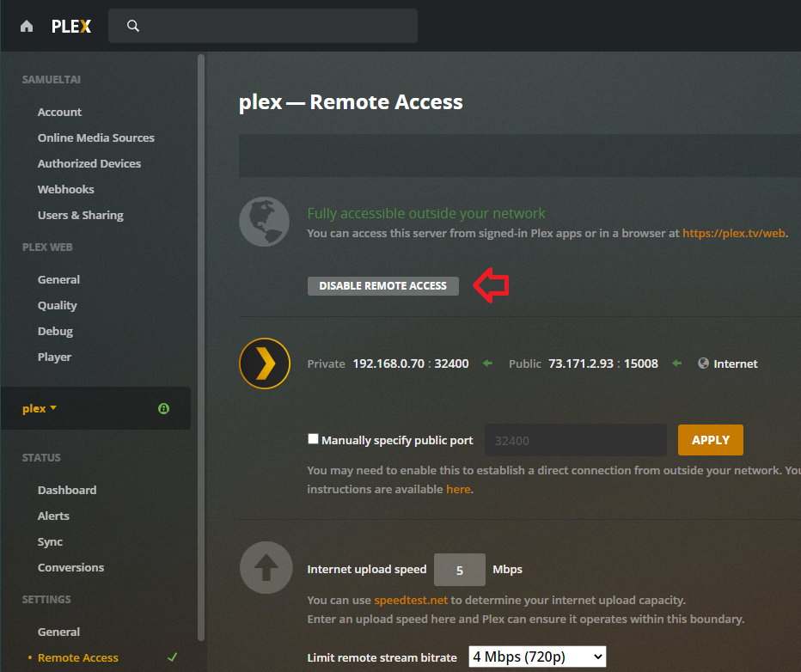Open Sync under Status
Viewport: 801px width, 672px height.
pyautogui.click(x=50, y=541)
